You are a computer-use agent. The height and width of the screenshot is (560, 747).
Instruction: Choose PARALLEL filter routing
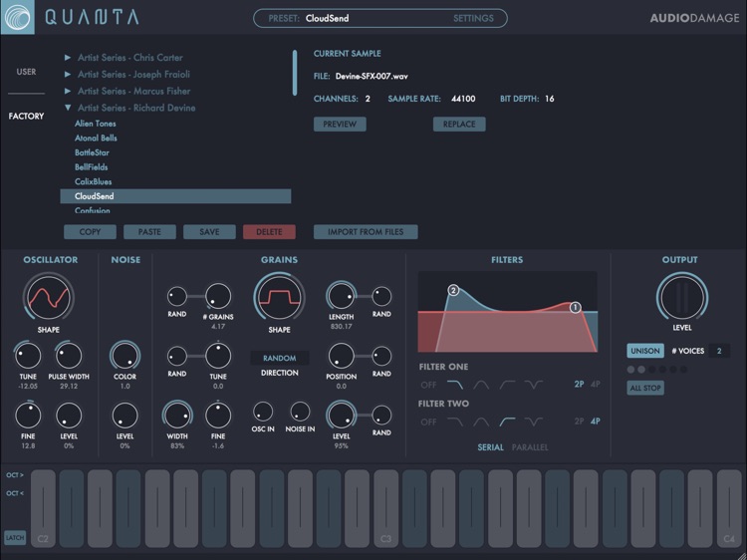(530, 447)
